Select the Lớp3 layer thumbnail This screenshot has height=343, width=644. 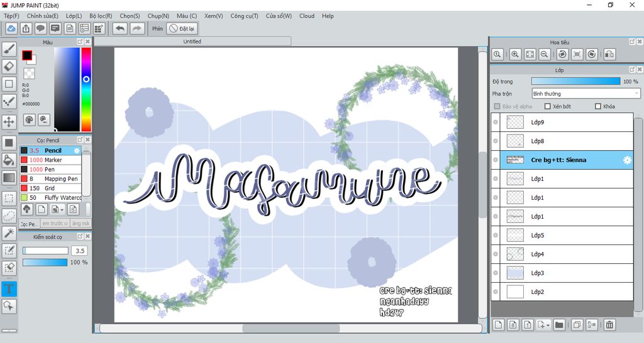tap(515, 273)
